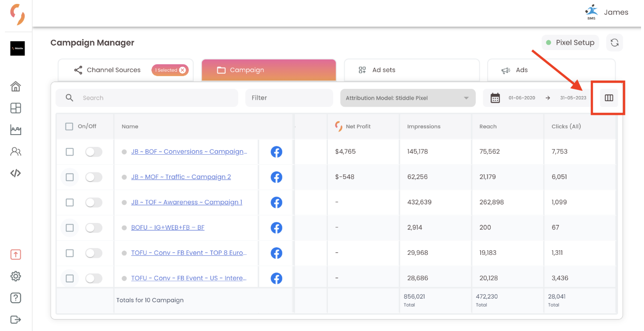Open the calendar date picker icon
The width and height of the screenshot is (644, 331).
495,98
